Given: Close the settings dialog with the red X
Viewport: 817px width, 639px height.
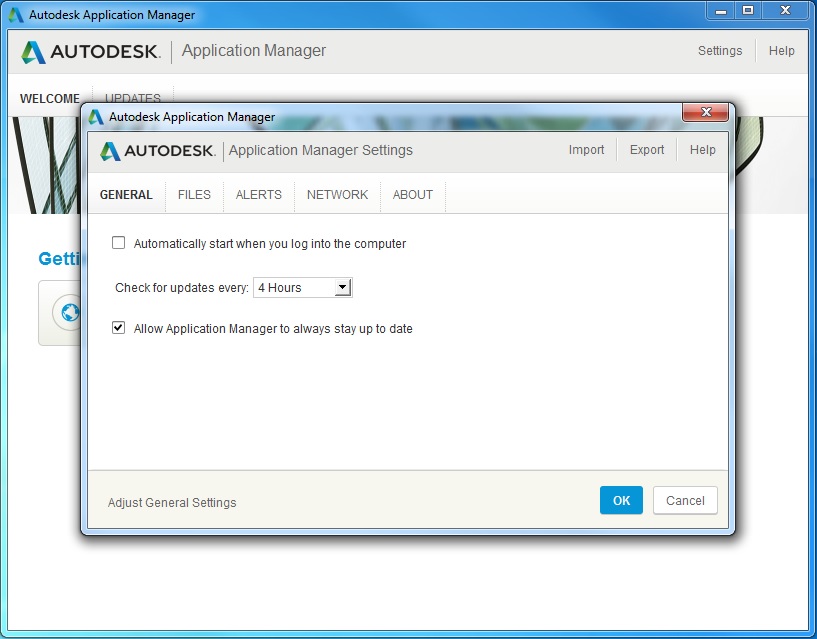Looking at the screenshot, I should (705, 112).
